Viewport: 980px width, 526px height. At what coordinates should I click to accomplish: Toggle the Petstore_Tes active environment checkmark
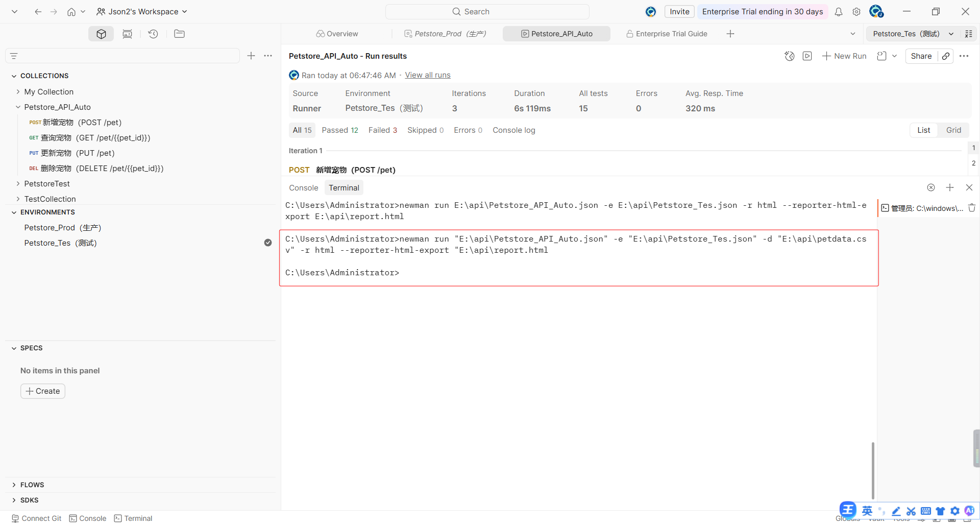click(x=268, y=243)
